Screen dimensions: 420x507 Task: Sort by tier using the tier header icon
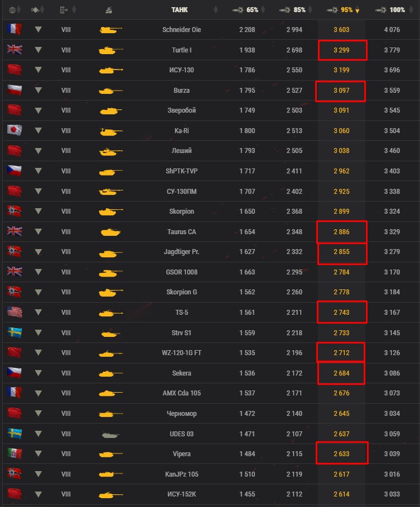[x=63, y=10]
